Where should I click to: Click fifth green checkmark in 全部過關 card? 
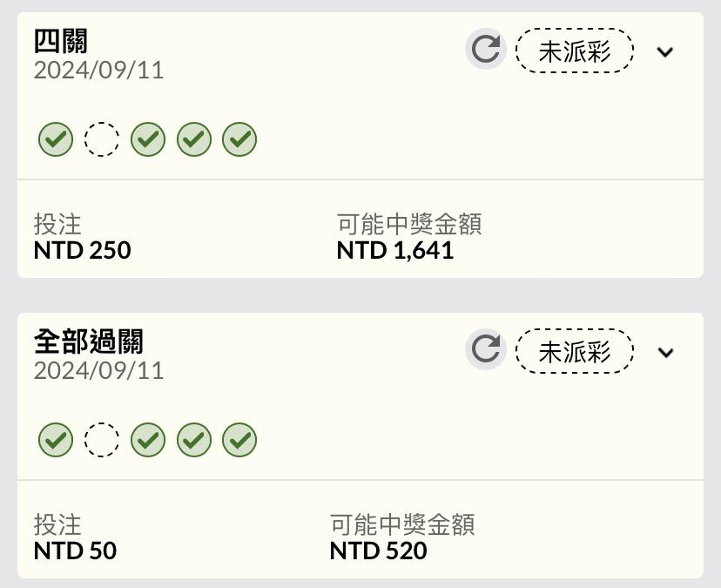239,440
